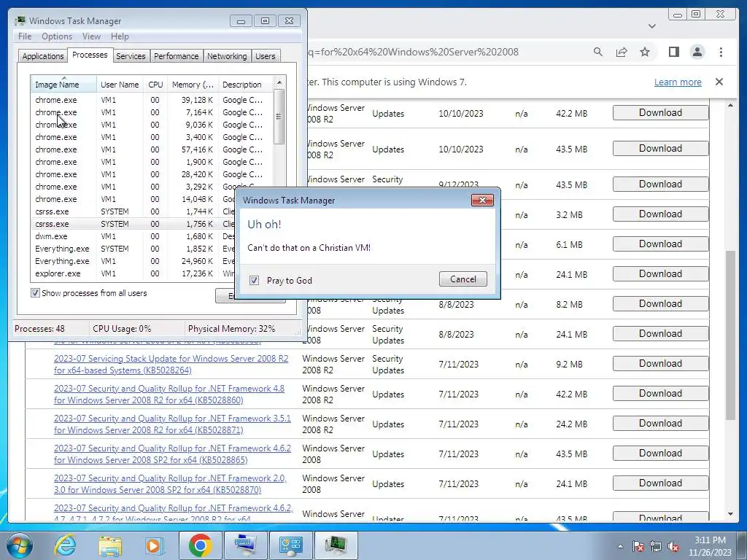The width and height of the screenshot is (747, 560).
Task: Select the Task Manager taskbar icon
Action: click(x=336, y=545)
